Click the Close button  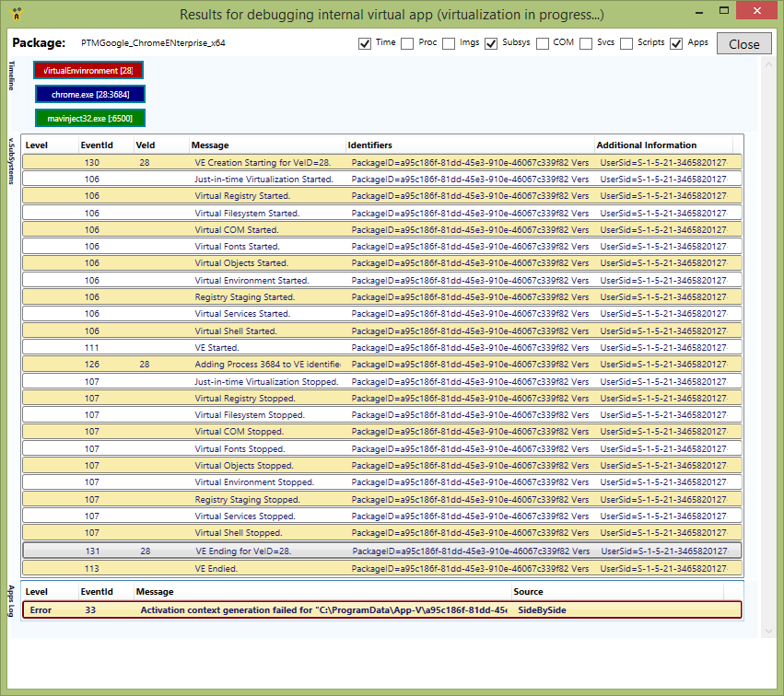[743, 43]
